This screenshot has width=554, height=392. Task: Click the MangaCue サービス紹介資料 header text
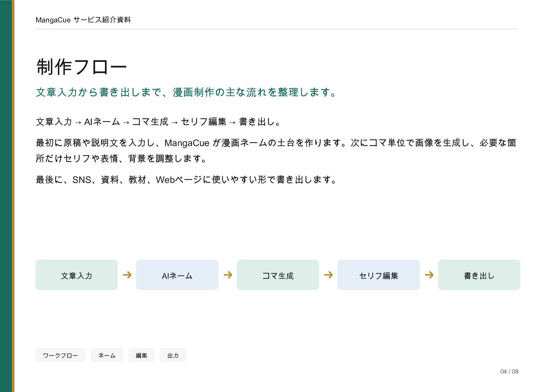(83, 20)
